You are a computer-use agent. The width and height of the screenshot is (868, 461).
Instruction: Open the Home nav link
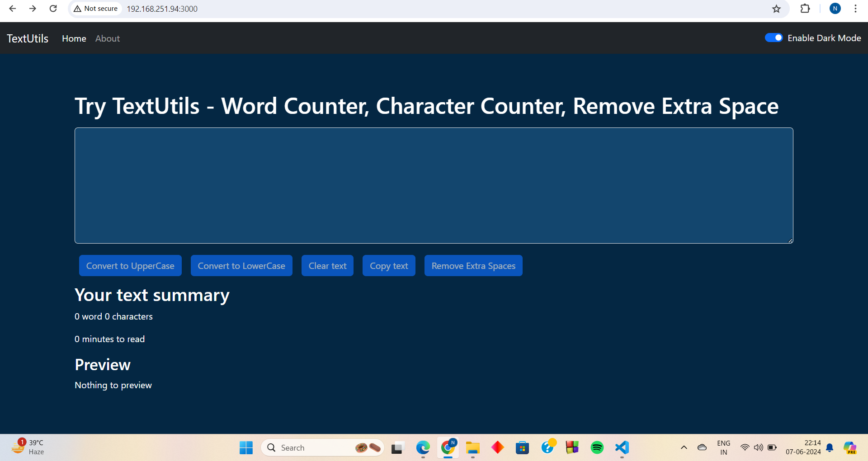(x=74, y=38)
